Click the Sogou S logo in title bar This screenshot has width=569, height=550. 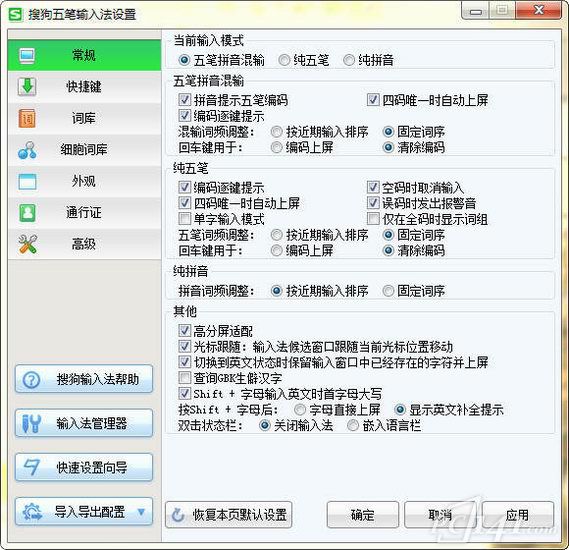point(16,15)
